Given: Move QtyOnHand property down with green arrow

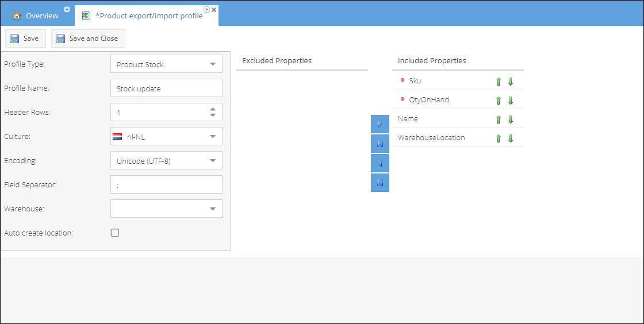Looking at the screenshot, I should [x=511, y=101].
